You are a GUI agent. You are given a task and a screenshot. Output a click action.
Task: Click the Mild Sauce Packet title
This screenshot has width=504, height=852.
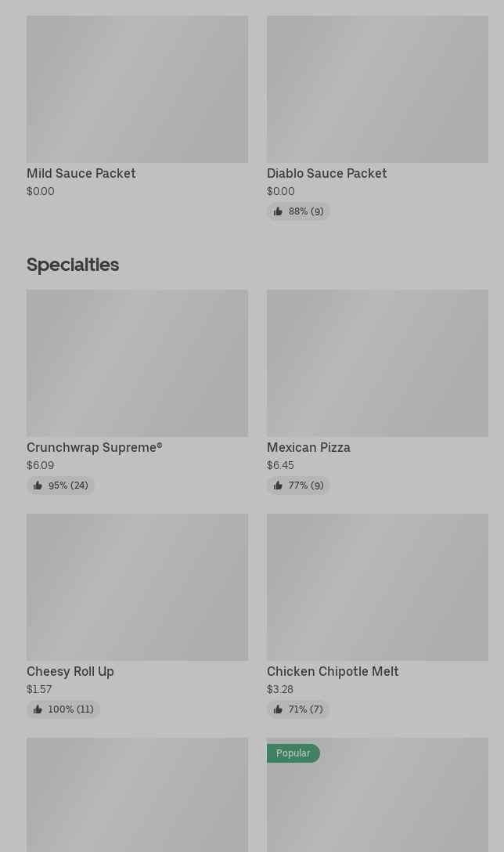81,173
